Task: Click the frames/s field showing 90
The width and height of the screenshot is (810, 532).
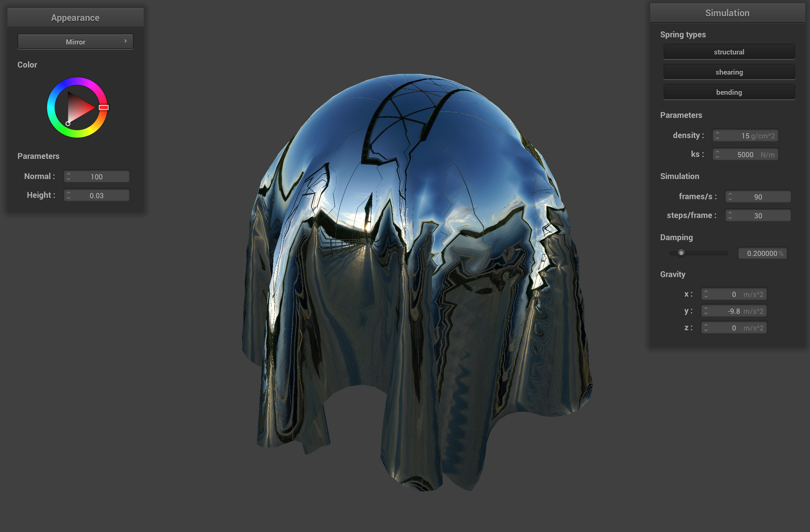Action: pos(758,196)
